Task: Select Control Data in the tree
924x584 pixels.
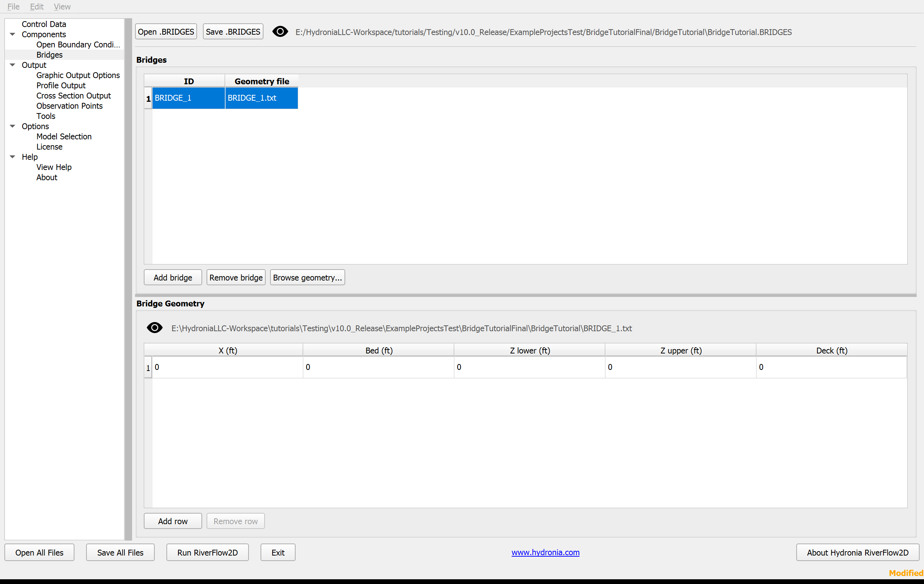Action: (x=44, y=24)
